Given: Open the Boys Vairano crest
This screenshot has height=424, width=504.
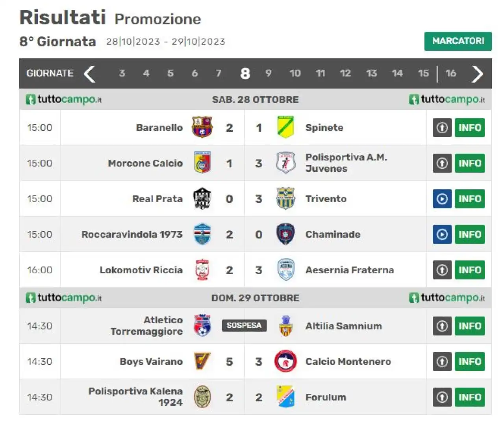Looking at the screenshot, I should [202, 361].
